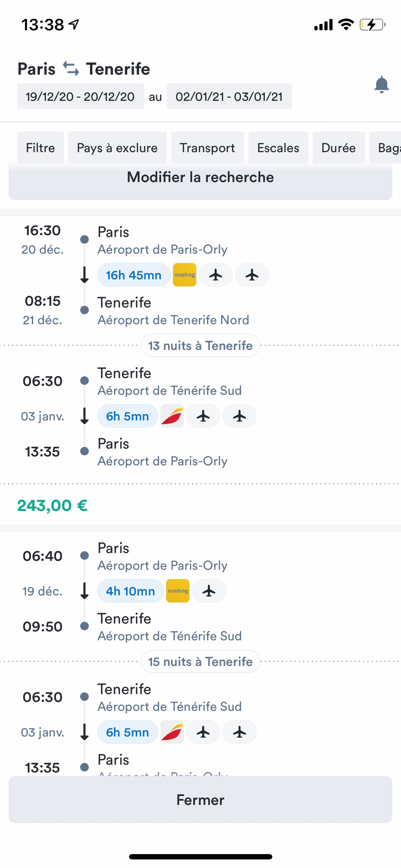Tap plane icon on 4h 10mn flight
This screenshot has height=868, width=401.
point(209,591)
